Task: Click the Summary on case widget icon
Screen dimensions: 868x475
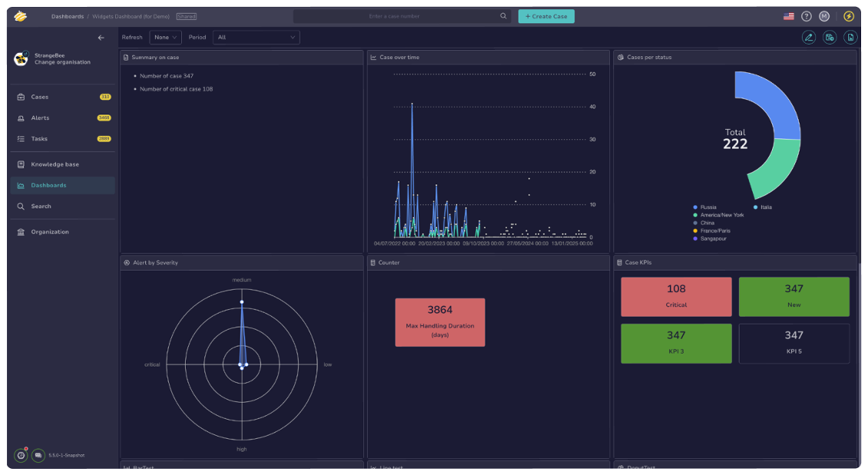Action: [126, 57]
